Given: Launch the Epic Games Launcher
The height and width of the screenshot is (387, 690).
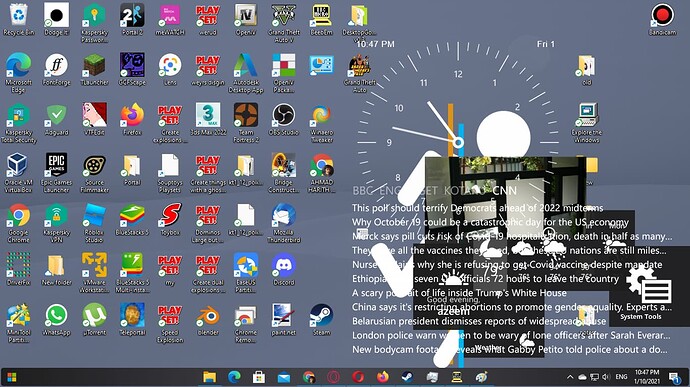Looking at the screenshot, I should [56, 173].
